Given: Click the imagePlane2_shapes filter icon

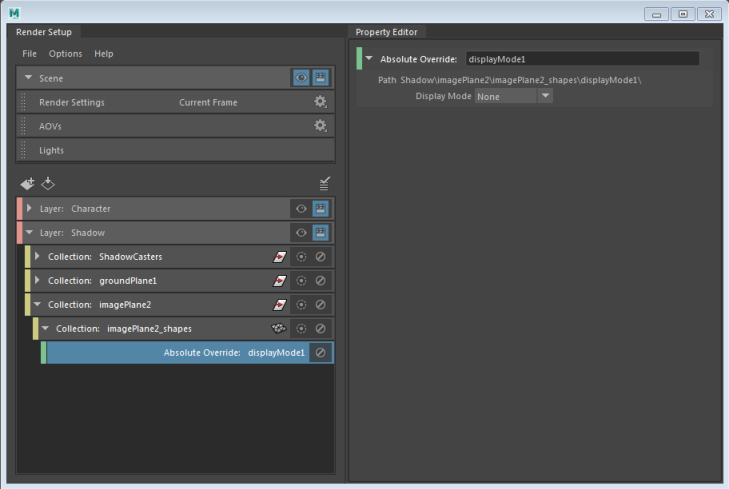Looking at the screenshot, I should click(x=278, y=329).
